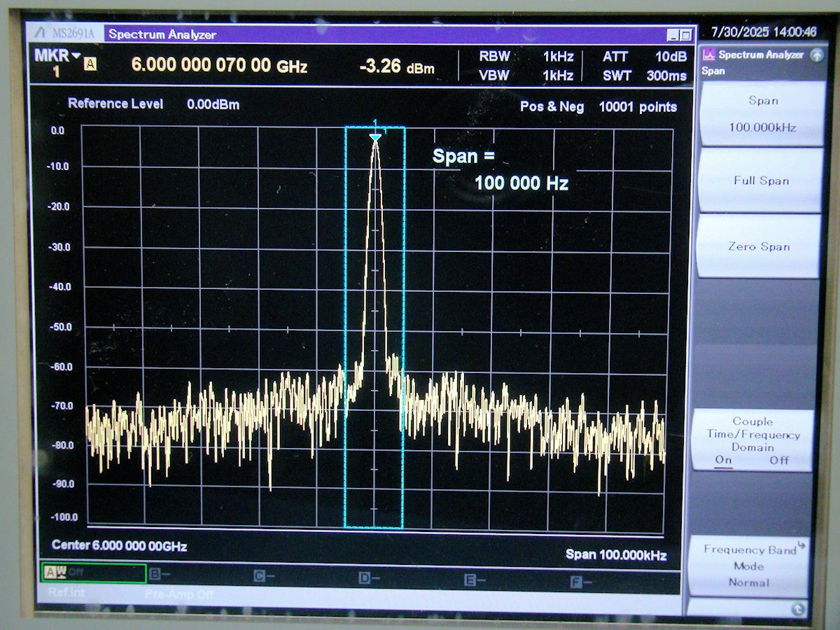Screen dimensions: 840x630
Task: Click the marker frequency 6.000 000 070 00 GHz
Action: tap(219, 66)
